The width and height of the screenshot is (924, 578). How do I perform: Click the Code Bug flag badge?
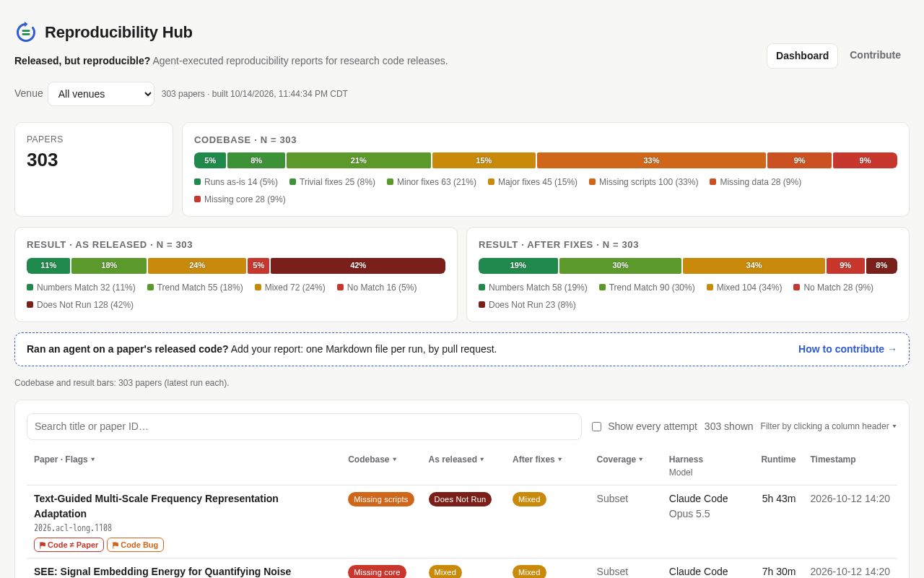pyautogui.click(x=135, y=545)
